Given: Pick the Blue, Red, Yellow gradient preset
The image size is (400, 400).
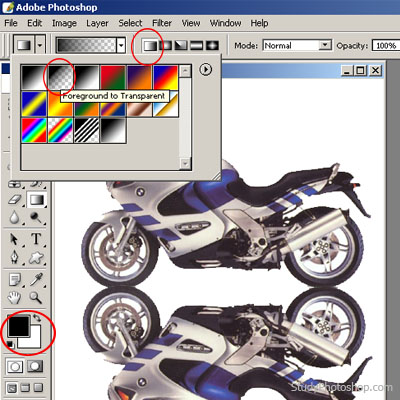Looking at the screenshot, I should 166,77.
